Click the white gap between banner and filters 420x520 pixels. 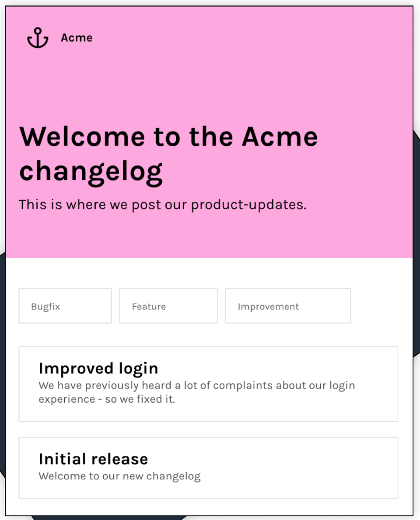(x=209, y=273)
